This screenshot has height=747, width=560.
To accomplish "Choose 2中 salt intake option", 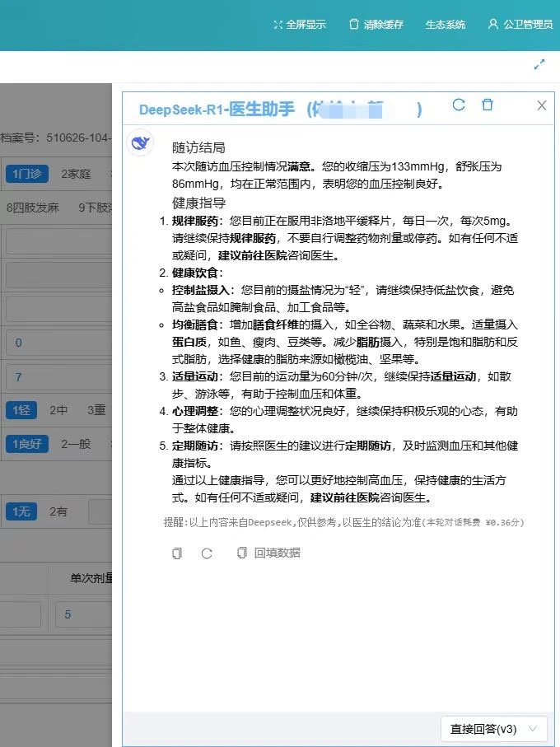I will click(x=58, y=409).
